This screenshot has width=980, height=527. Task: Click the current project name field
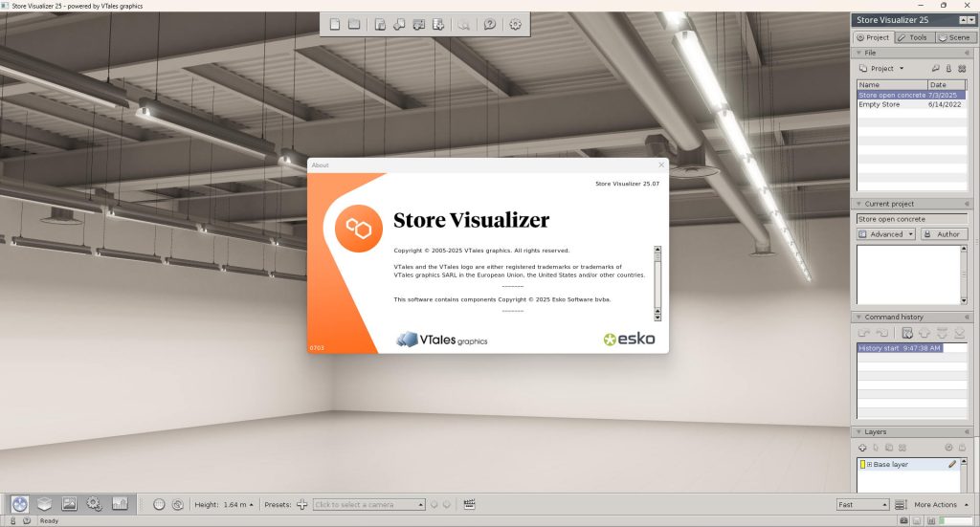(911, 219)
